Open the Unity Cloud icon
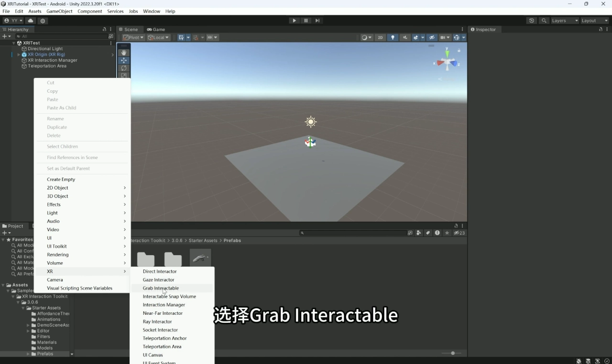The image size is (612, 364). pyautogui.click(x=31, y=21)
